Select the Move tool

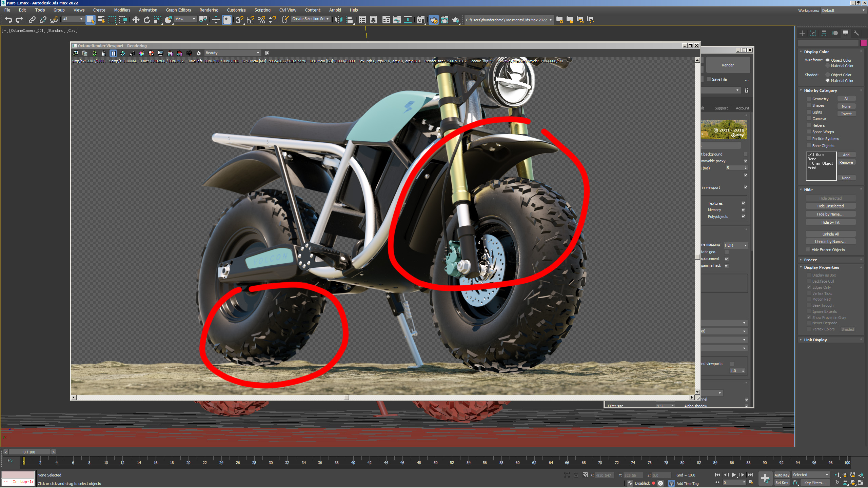click(x=136, y=20)
